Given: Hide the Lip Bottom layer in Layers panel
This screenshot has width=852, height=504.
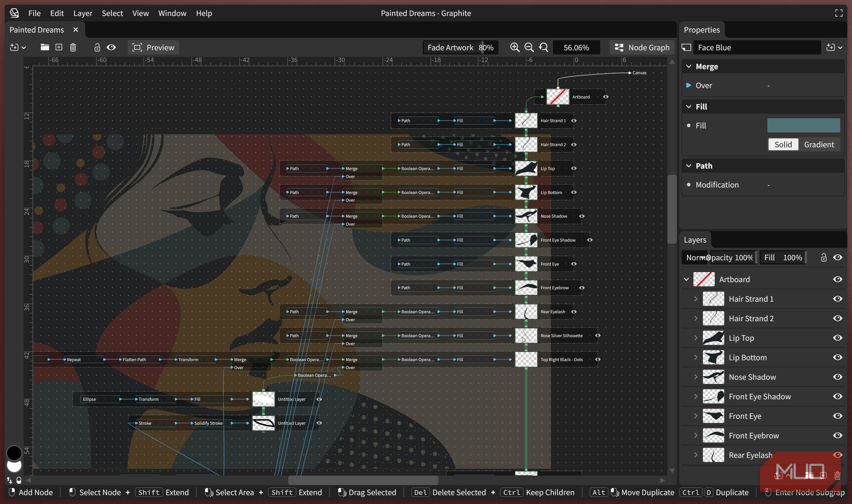Looking at the screenshot, I should (838, 357).
